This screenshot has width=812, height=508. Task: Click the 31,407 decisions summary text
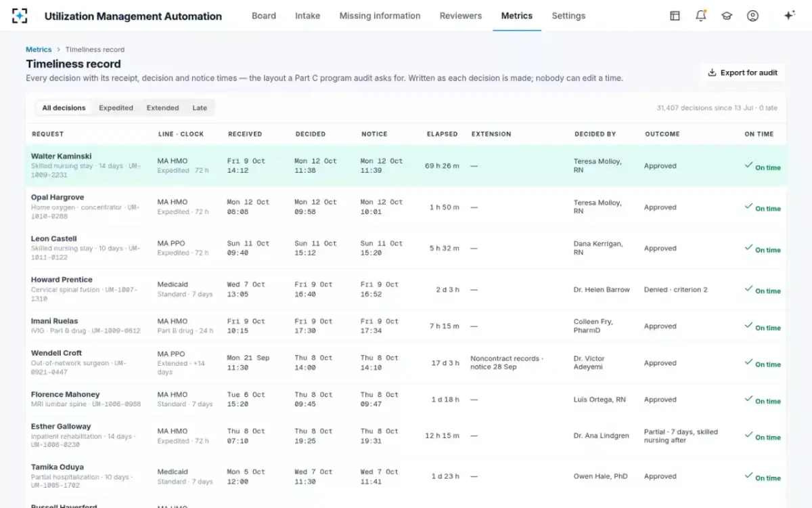tap(717, 108)
